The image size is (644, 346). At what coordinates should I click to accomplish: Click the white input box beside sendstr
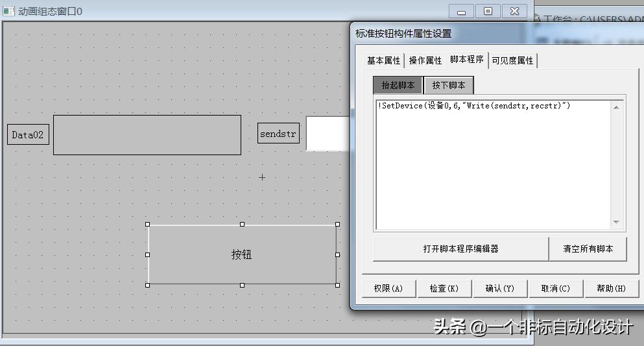tap(328, 134)
